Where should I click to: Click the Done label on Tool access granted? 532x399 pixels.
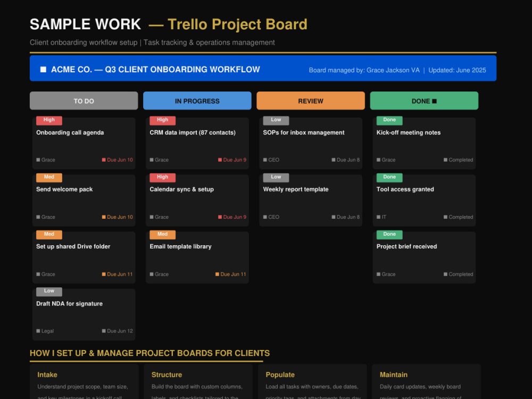389,177
